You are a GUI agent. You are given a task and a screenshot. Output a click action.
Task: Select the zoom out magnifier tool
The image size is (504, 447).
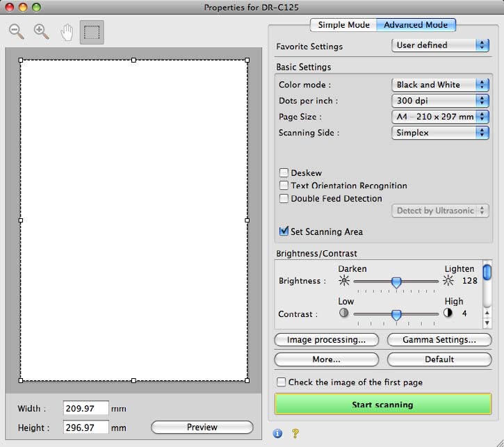(17, 32)
